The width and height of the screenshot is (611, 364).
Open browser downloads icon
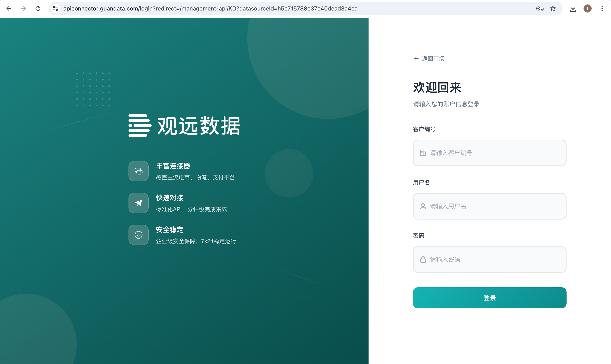pos(573,9)
